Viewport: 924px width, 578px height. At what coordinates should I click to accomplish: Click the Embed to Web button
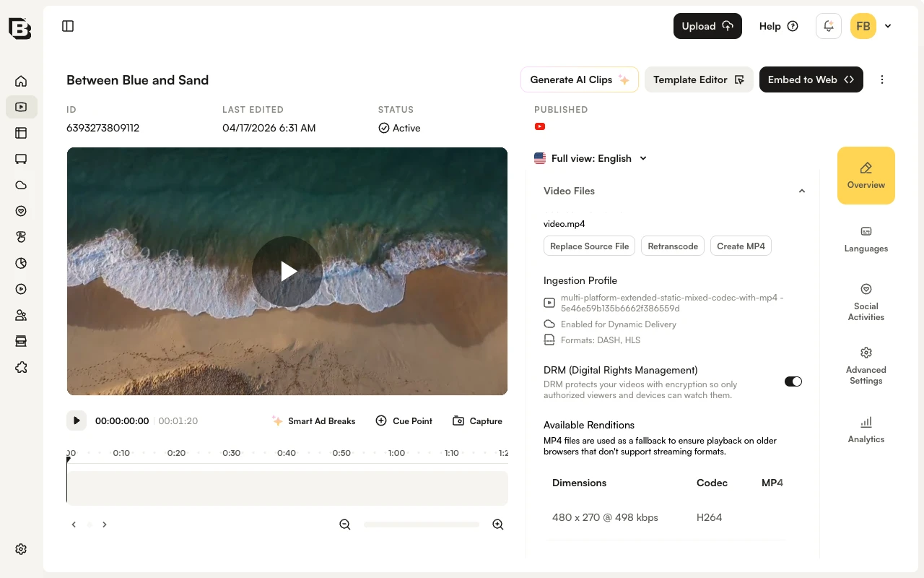click(811, 79)
